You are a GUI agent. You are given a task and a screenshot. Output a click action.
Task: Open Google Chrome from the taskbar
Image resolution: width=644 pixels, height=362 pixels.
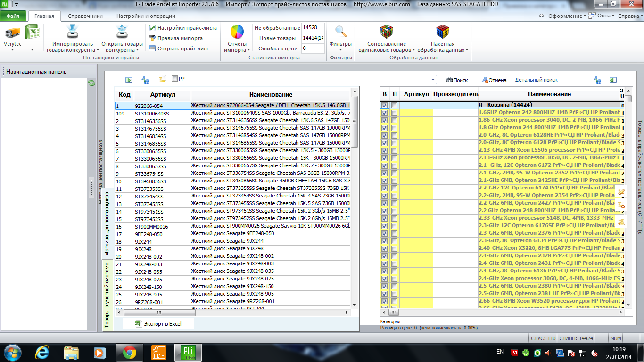(x=130, y=352)
